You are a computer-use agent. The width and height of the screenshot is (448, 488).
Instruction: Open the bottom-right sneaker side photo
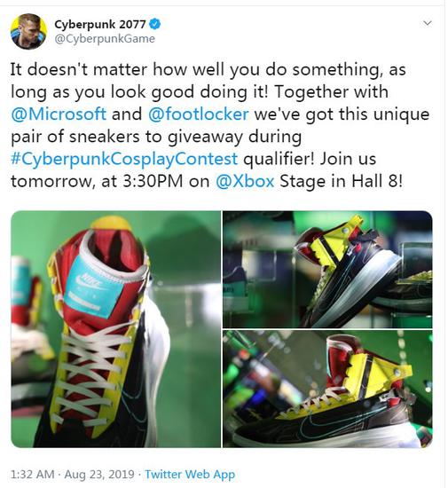tap(327, 389)
